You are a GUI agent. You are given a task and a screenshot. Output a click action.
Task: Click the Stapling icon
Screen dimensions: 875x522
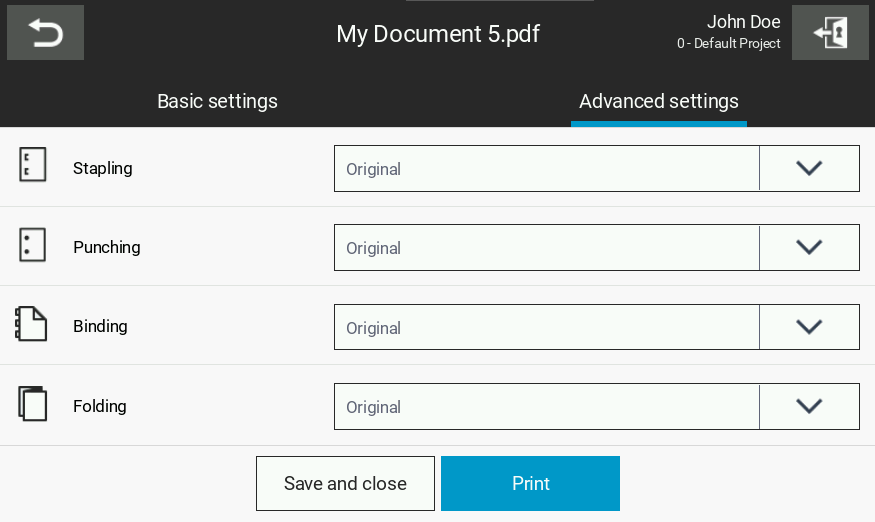click(33, 166)
